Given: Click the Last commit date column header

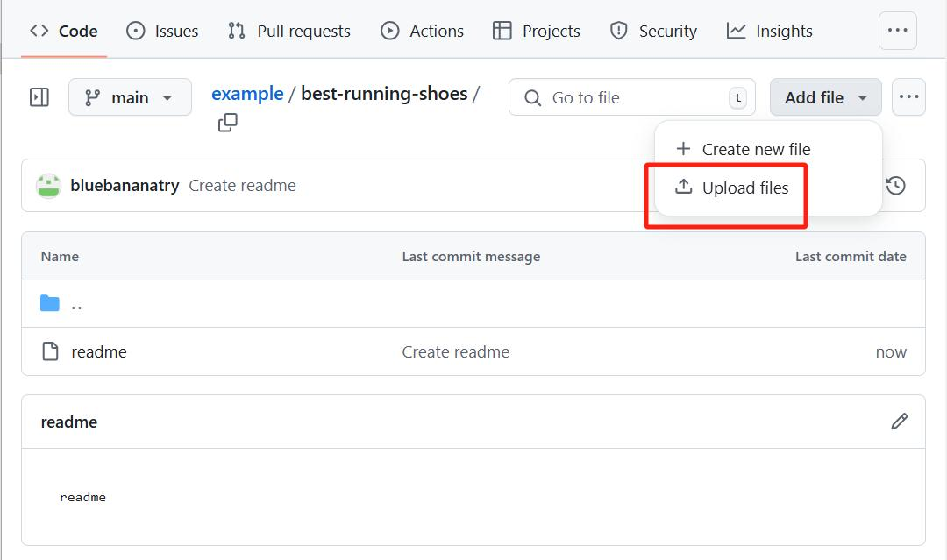Looking at the screenshot, I should [x=851, y=257].
